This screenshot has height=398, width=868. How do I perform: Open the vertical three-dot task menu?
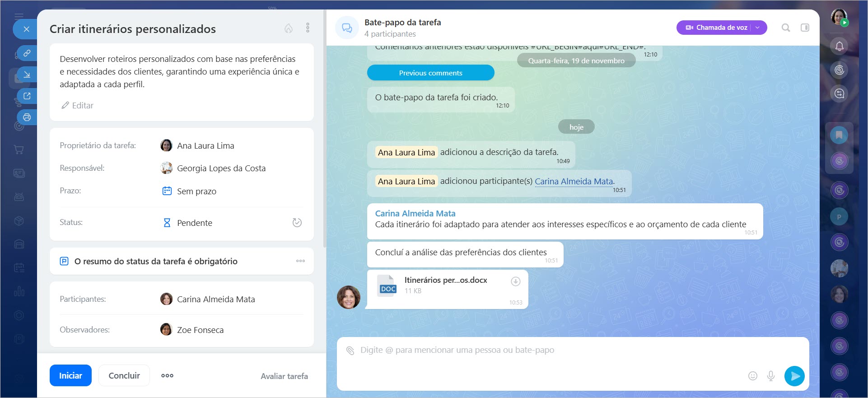click(x=308, y=28)
